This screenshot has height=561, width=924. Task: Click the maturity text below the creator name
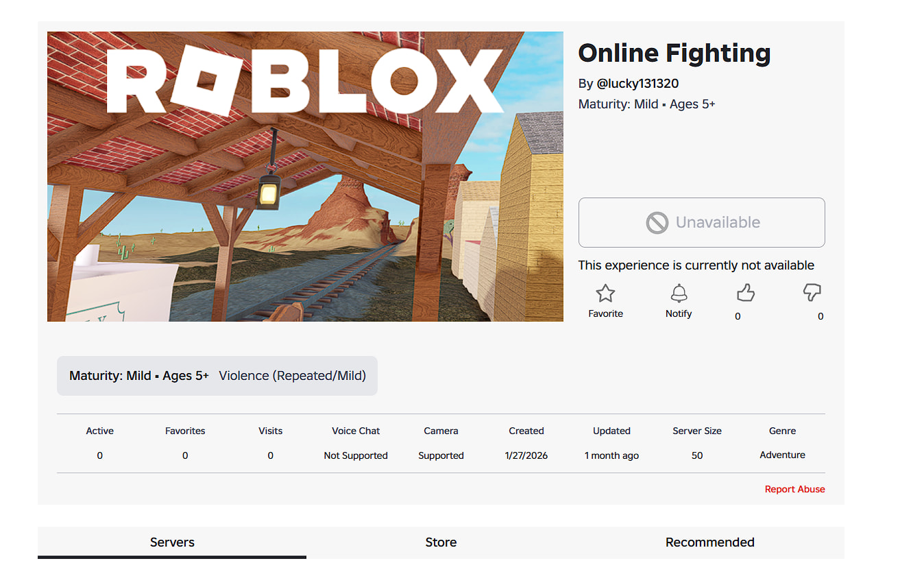coord(646,104)
